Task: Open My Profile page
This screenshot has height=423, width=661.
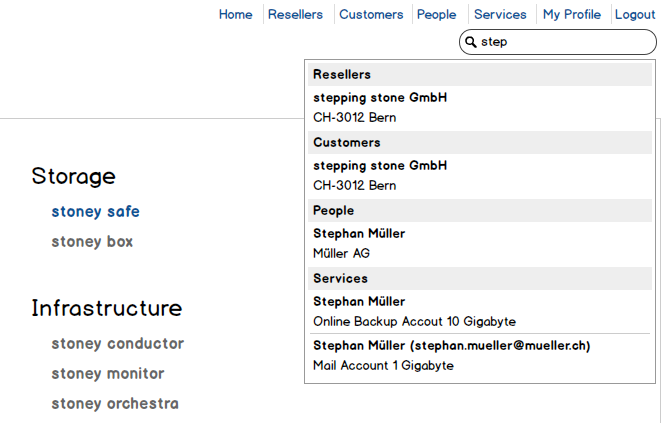Action: point(572,14)
